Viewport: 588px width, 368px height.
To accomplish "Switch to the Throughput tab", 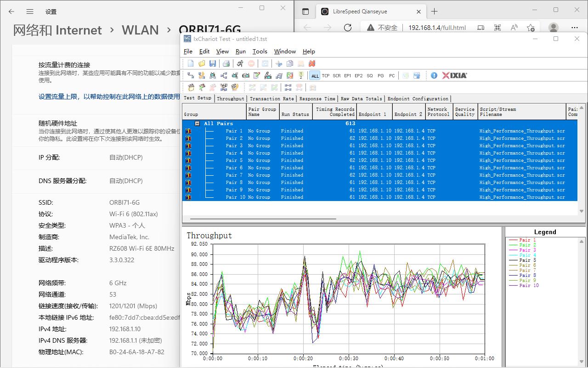I will point(230,98).
